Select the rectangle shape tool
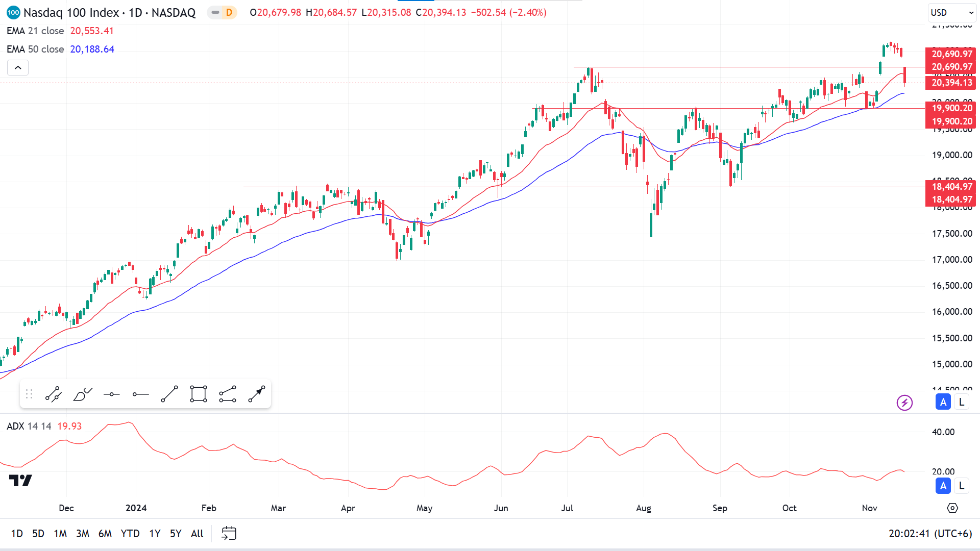 [199, 394]
